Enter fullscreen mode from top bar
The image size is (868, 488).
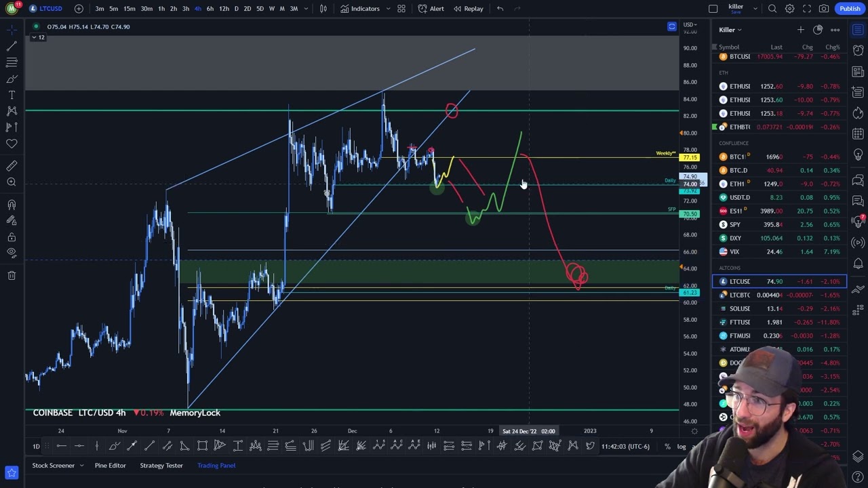[807, 9]
